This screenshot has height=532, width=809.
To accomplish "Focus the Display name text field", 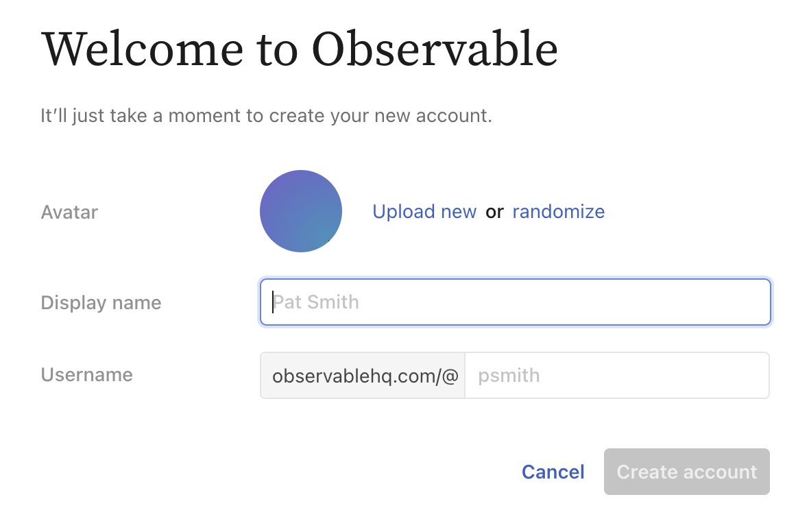I will [x=515, y=302].
